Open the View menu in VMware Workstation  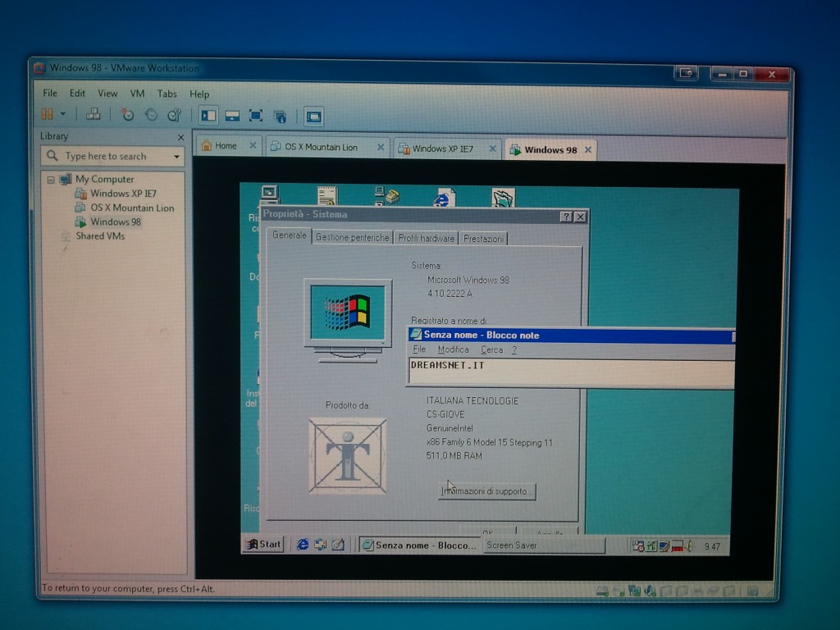pos(107,94)
